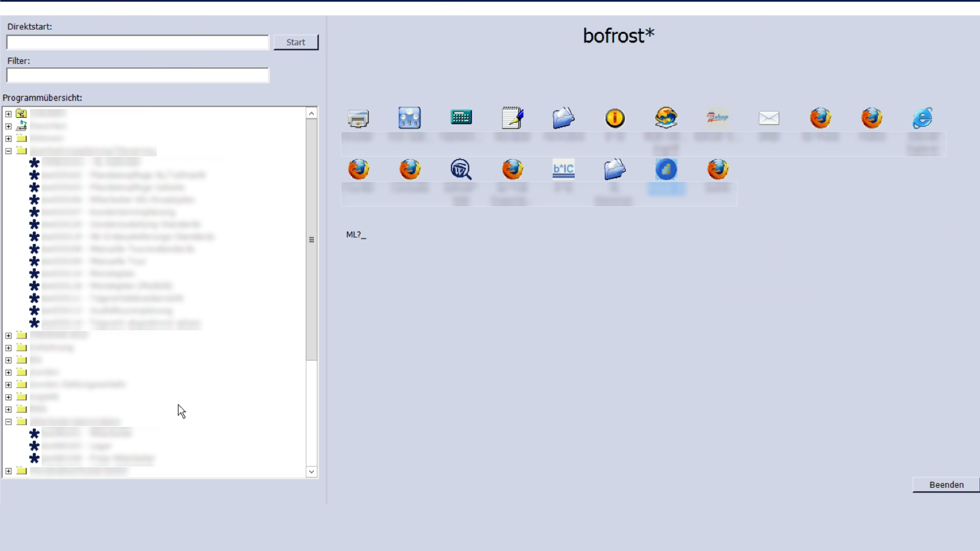The width and height of the screenshot is (980, 551).
Task: Click the yellow info circle icon
Action: click(x=615, y=118)
